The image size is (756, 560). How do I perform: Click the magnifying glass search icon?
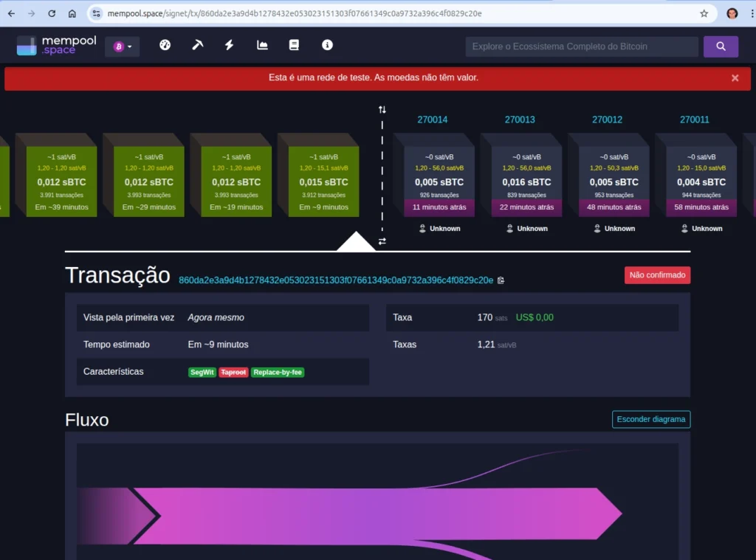pos(721,46)
